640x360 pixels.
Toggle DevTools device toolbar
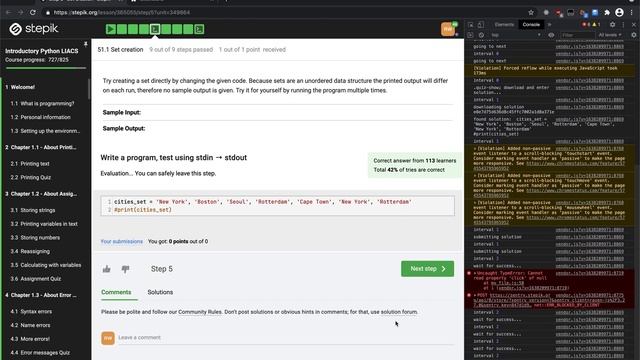pos(481,24)
